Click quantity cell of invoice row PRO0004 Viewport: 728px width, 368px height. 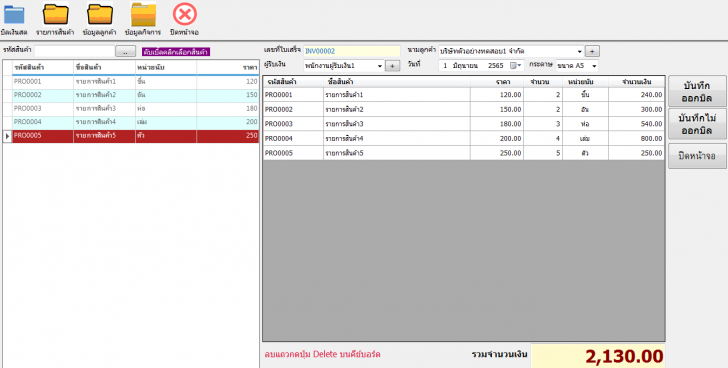(x=543, y=138)
